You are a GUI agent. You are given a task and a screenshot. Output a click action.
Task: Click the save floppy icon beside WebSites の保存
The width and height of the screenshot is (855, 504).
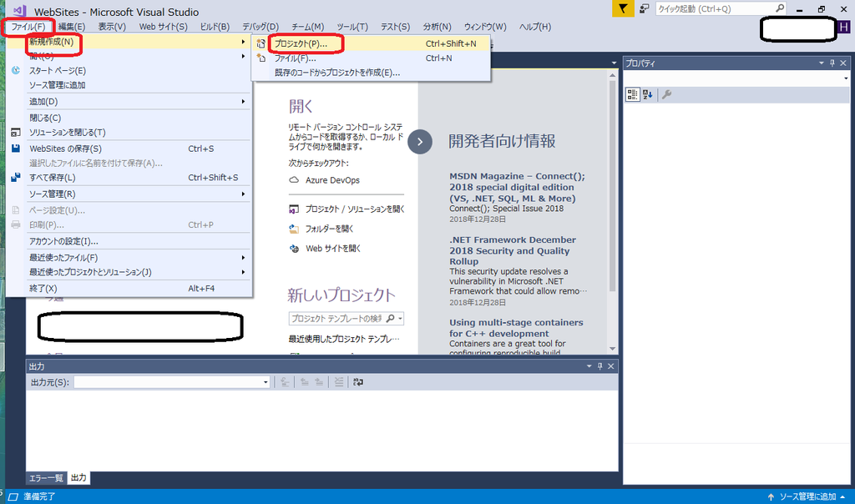(16, 149)
